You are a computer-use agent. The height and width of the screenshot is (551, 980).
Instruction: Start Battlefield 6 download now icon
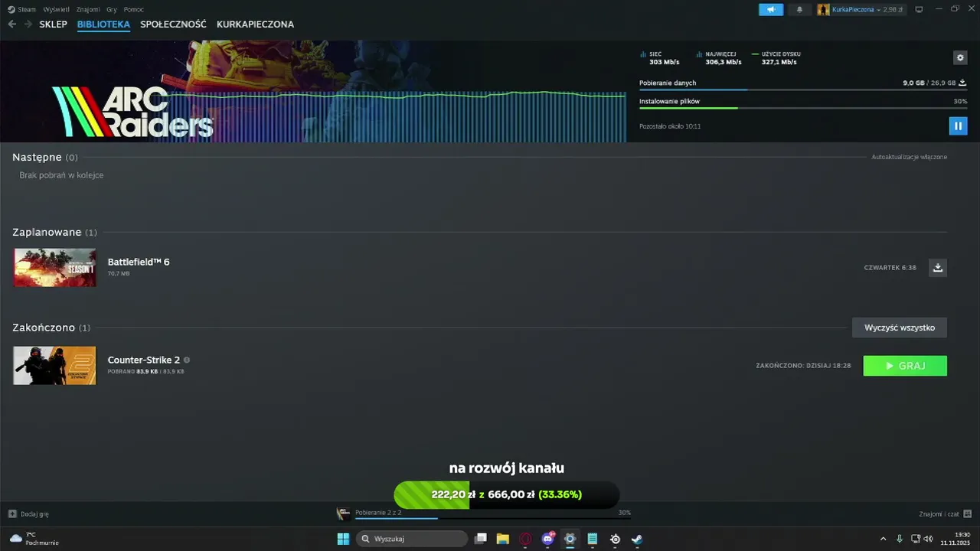pyautogui.click(x=938, y=267)
